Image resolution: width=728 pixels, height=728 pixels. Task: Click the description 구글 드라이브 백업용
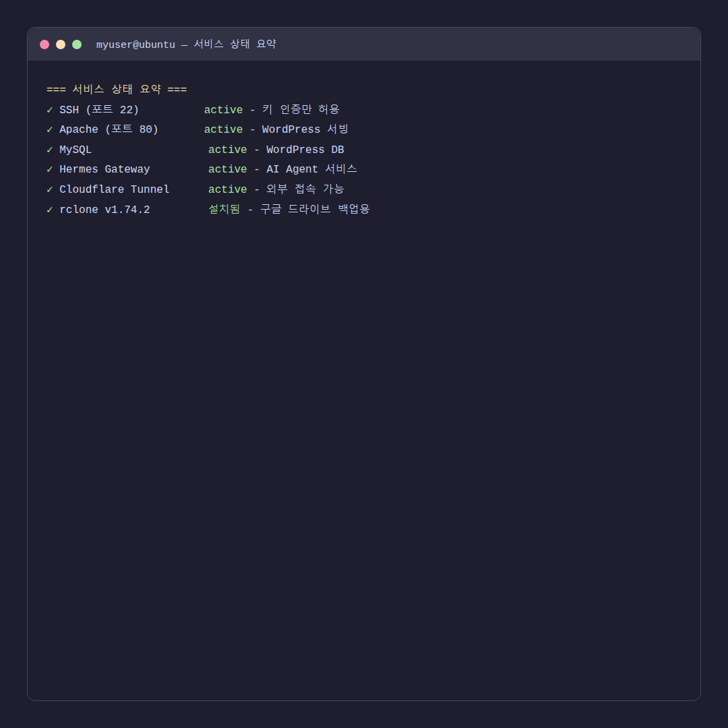tap(315, 210)
